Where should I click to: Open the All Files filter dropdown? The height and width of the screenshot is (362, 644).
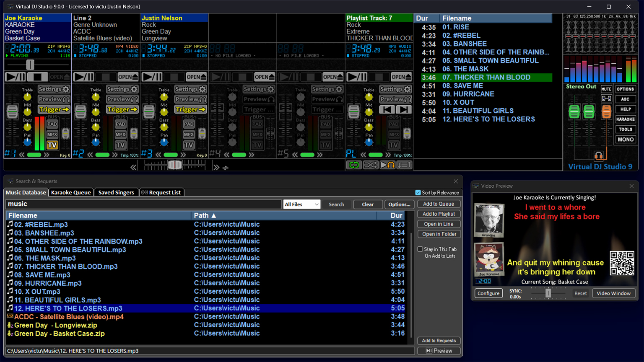point(302,204)
